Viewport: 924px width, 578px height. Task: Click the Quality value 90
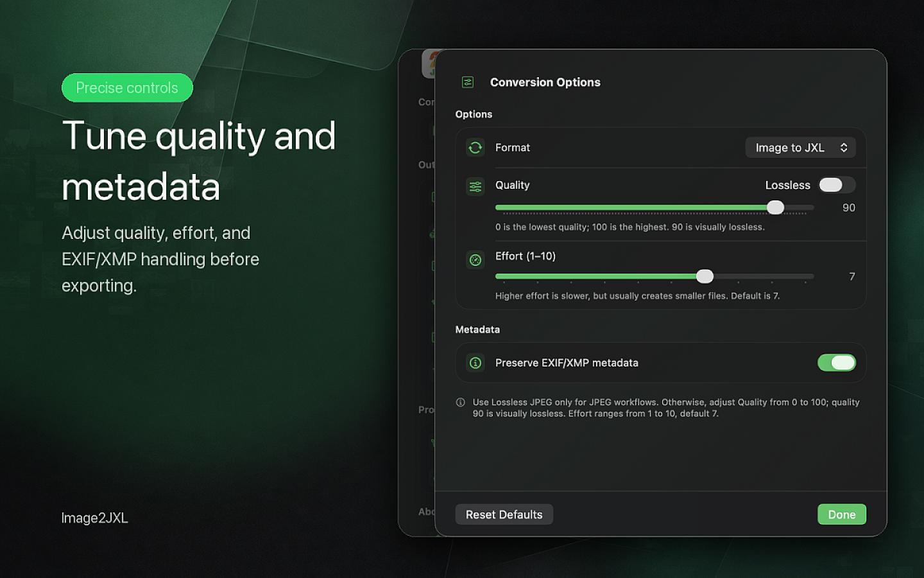(849, 207)
